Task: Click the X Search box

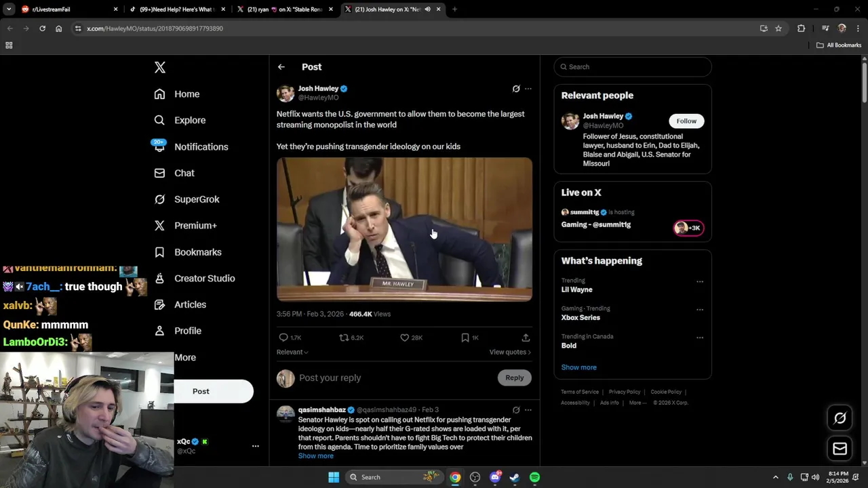Action: point(633,67)
